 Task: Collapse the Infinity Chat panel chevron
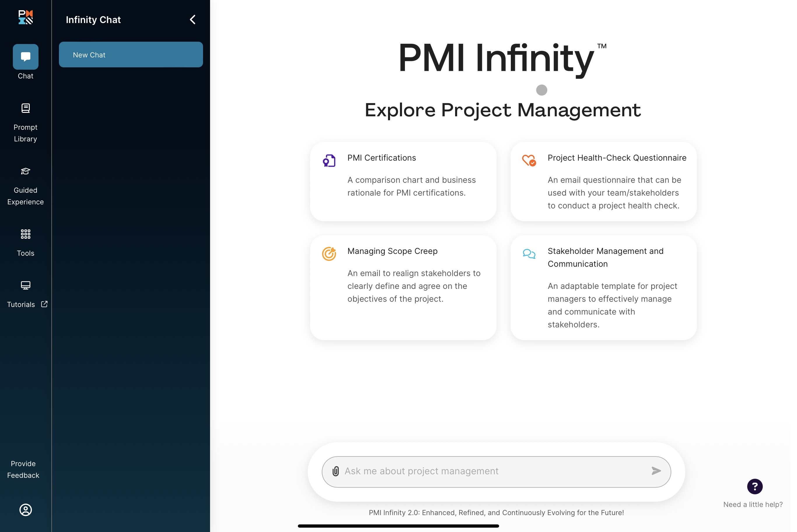coord(193,20)
